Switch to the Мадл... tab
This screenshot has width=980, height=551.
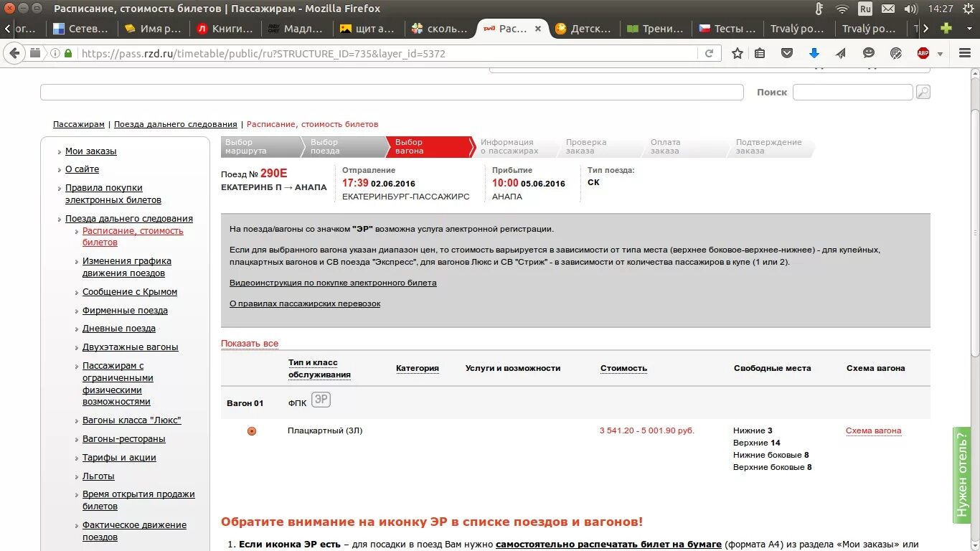click(x=296, y=29)
